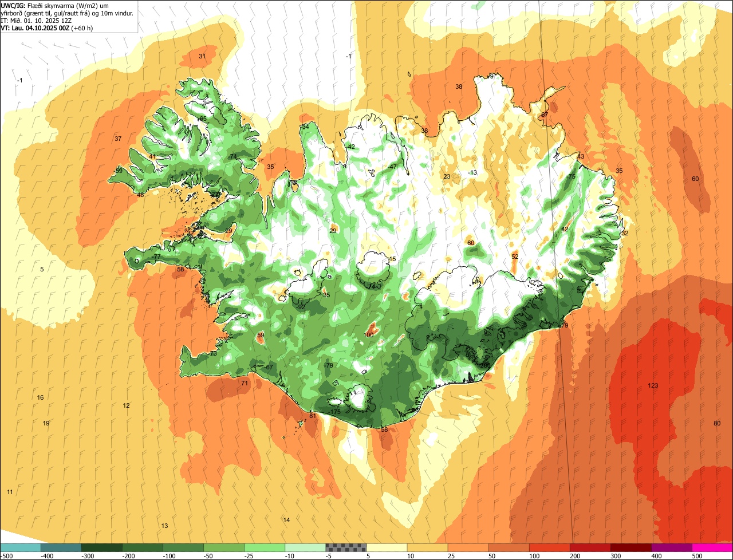The image size is (733, 560).
Task: Choose the red-orange 100 to 200 legend swatch
Action: click(x=549, y=547)
